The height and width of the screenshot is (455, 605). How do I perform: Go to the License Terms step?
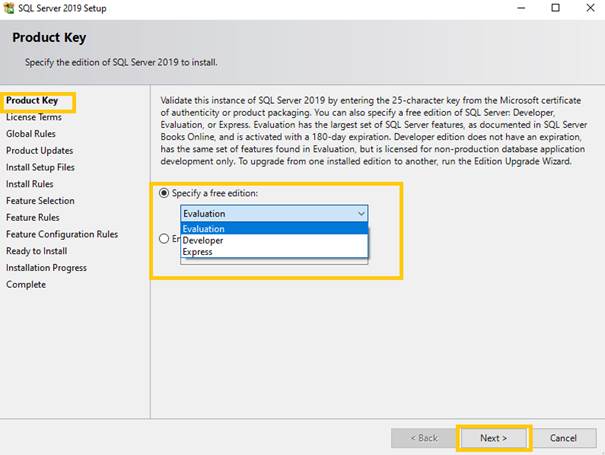coord(34,117)
